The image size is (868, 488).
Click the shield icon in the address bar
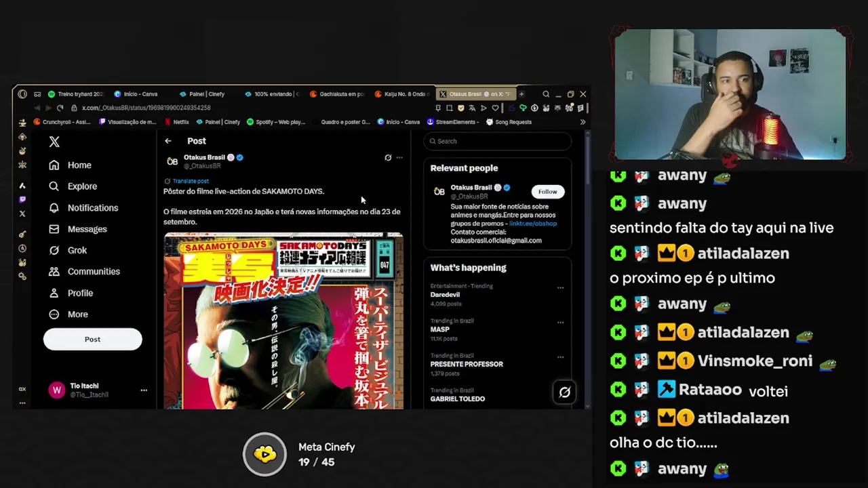pos(461,108)
